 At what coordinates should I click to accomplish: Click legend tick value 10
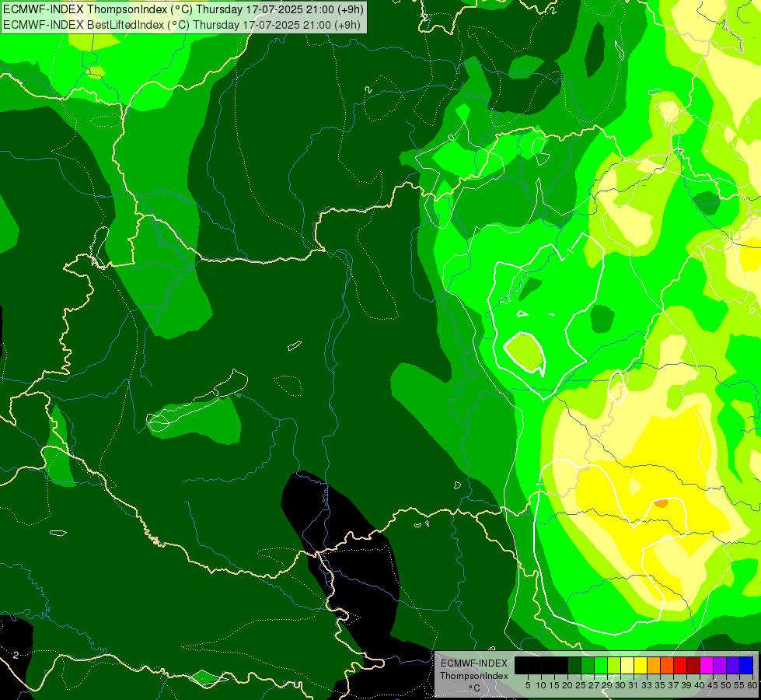541,685
